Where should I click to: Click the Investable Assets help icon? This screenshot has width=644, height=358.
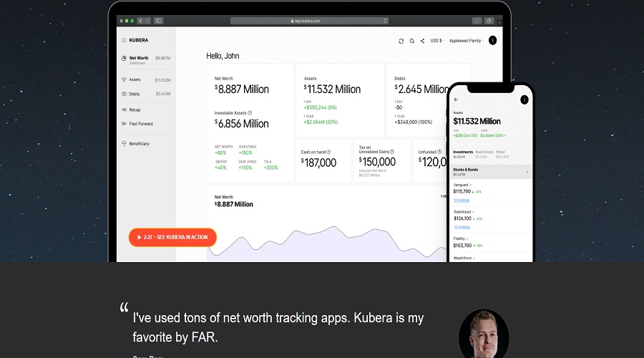tap(250, 113)
